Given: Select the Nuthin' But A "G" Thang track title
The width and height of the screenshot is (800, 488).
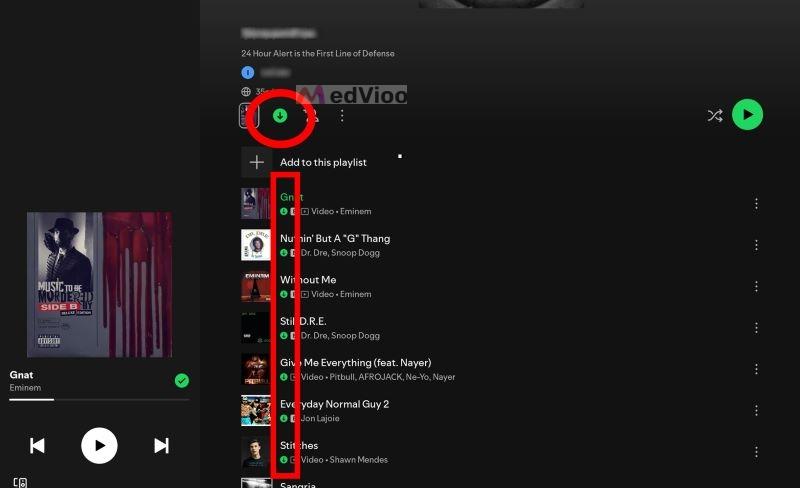Looking at the screenshot, I should 335,238.
